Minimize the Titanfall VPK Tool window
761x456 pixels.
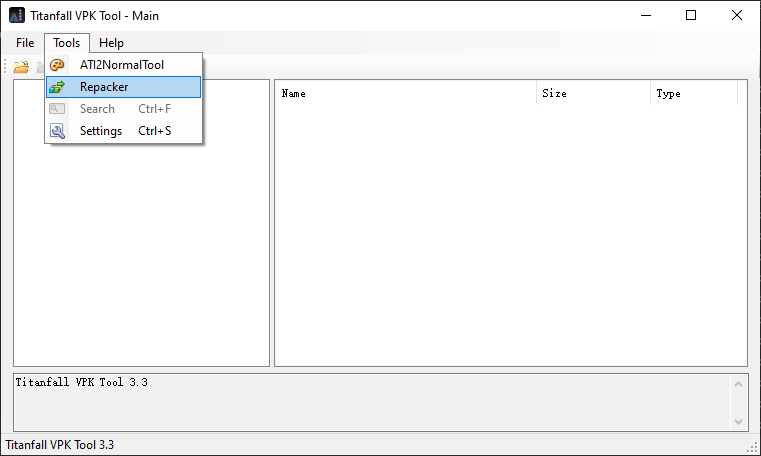[646, 16]
